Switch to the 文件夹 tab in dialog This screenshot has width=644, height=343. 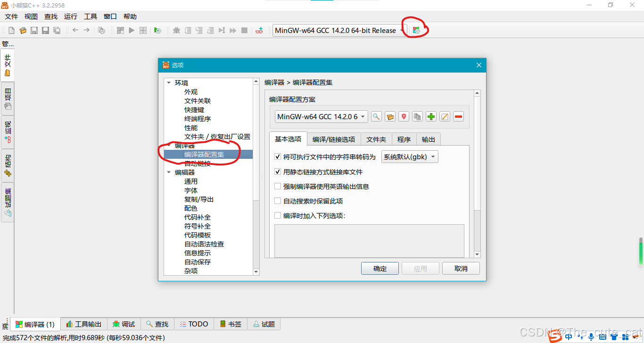376,139
